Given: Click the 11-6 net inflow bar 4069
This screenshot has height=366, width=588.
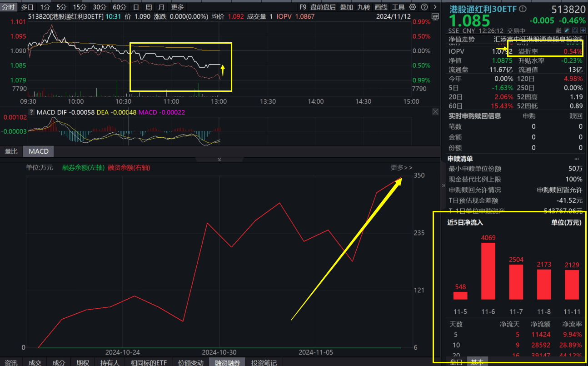Looking at the screenshot, I should pyautogui.click(x=488, y=271).
